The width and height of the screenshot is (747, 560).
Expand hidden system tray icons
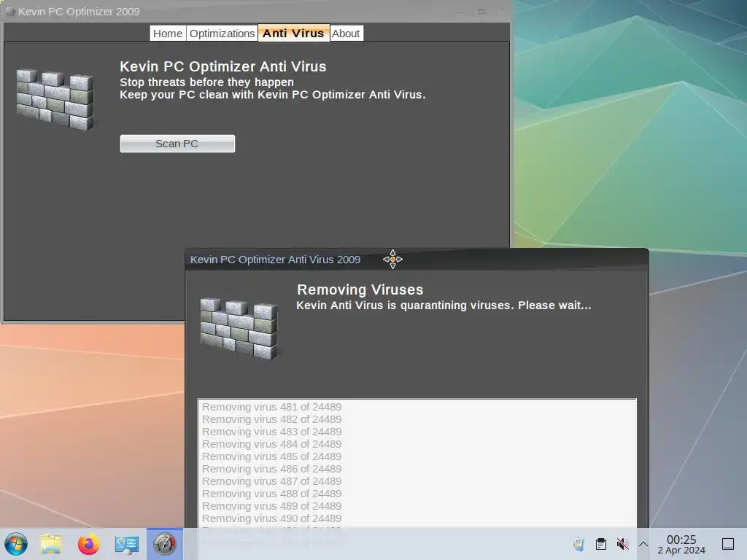[643, 544]
